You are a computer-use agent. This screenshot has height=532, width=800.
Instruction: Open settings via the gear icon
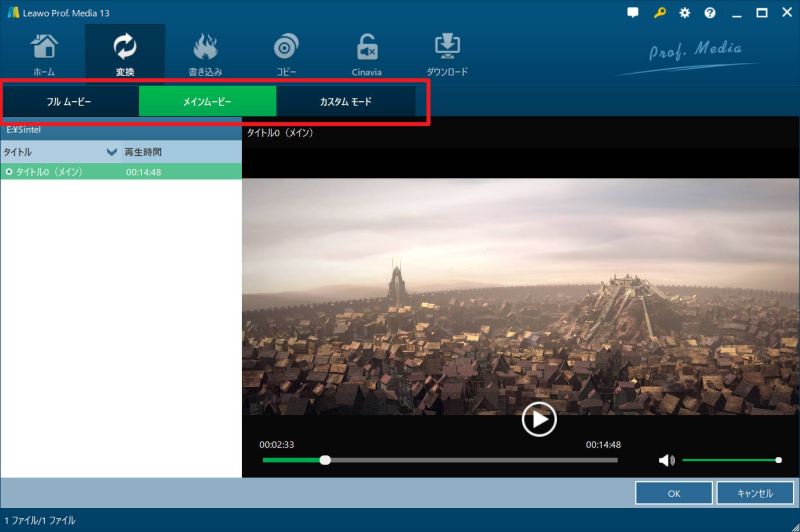pos(685,13)
